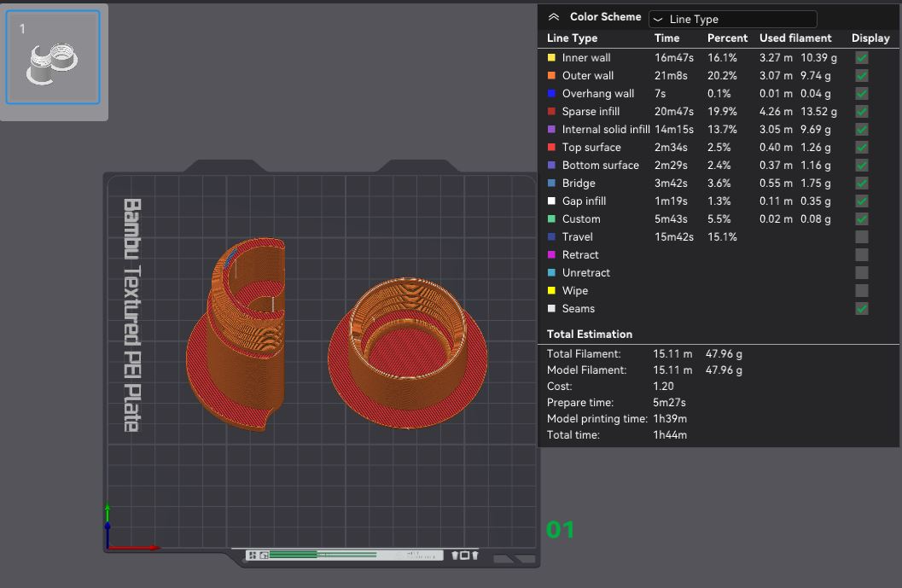Click the purple Internal solid infill swatch

click(551, 129)
